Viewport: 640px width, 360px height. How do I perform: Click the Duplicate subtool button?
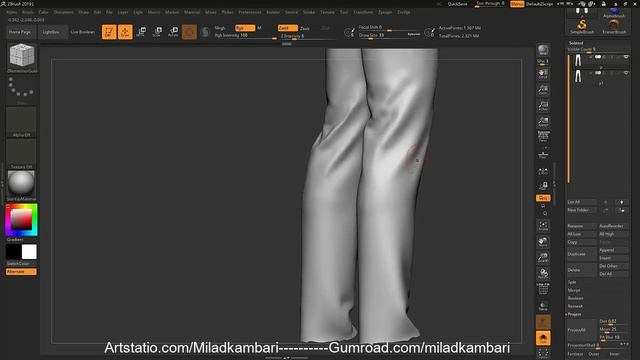581,254
